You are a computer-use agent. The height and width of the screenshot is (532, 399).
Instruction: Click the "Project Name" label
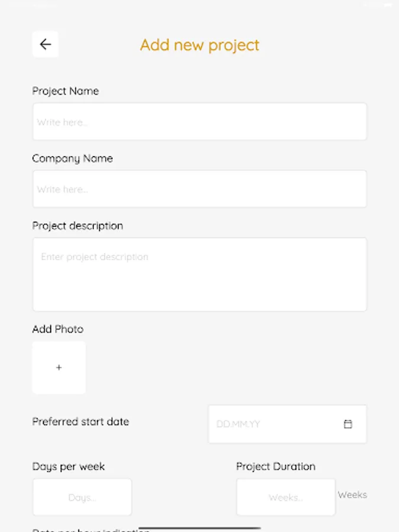[66, 91]
